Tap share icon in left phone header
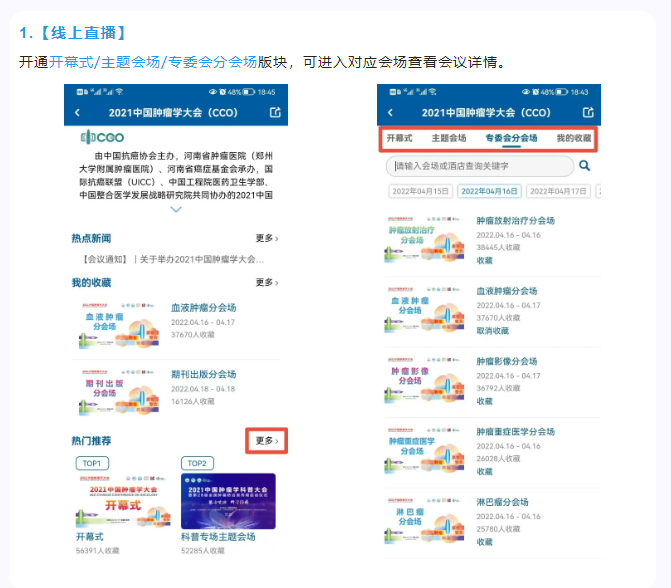The width and height of the screenshot is (671, 588). click(x=275, y=113)
